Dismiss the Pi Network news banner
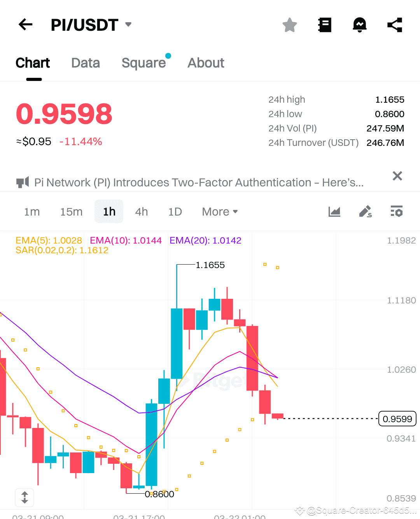 pyautogui.click(x=397, y=176)
